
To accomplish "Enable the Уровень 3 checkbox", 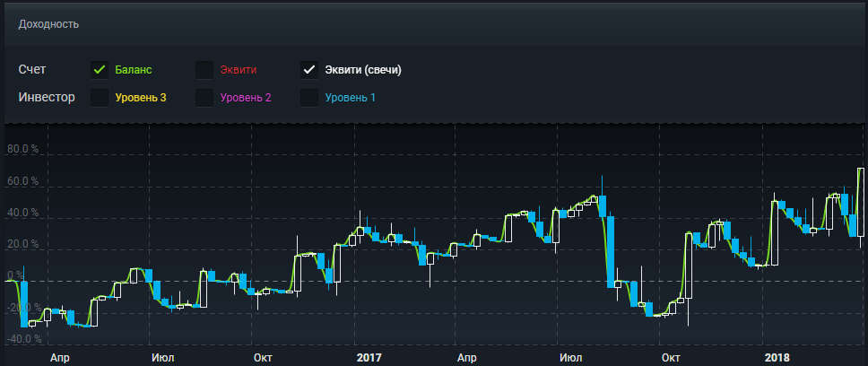I will (x=100, y=98).
